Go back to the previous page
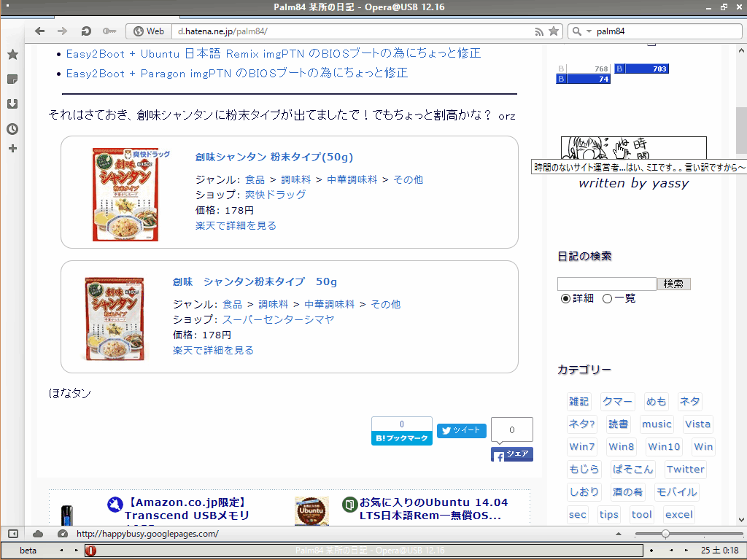747x560 pixels. 39,31
